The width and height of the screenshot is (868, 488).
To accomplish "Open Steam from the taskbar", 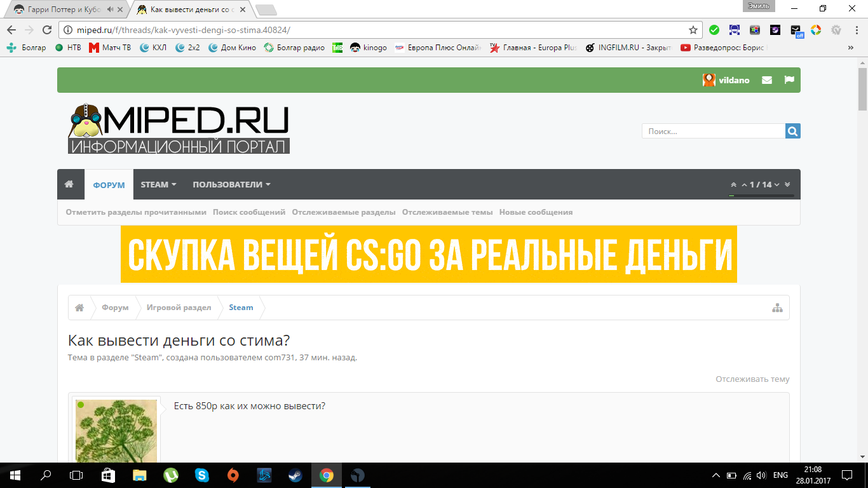I will (x=295, y=475).
